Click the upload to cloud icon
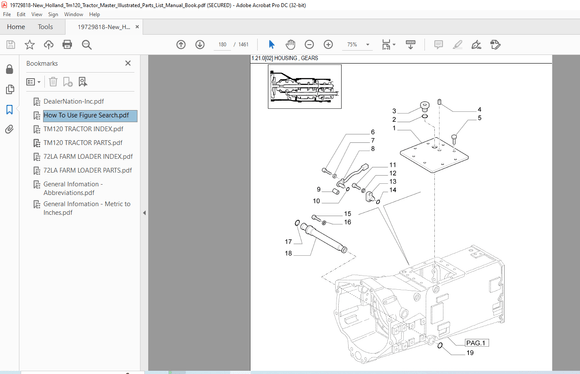 tap(48, 45)
